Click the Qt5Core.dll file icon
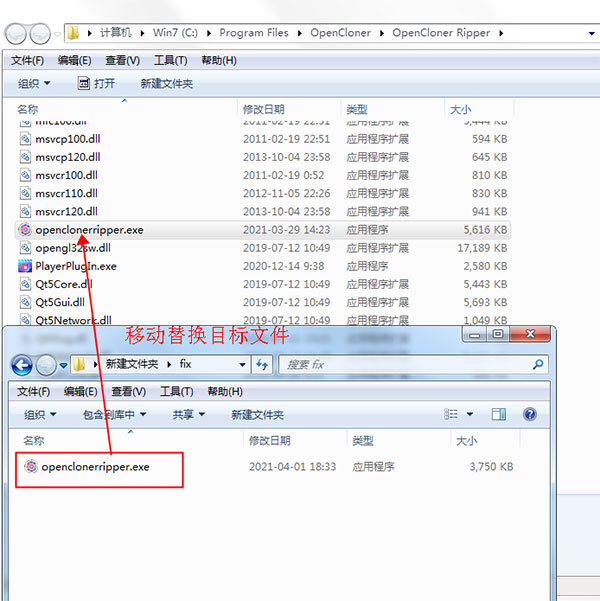600x601 pixels. (x=25, y=284)
